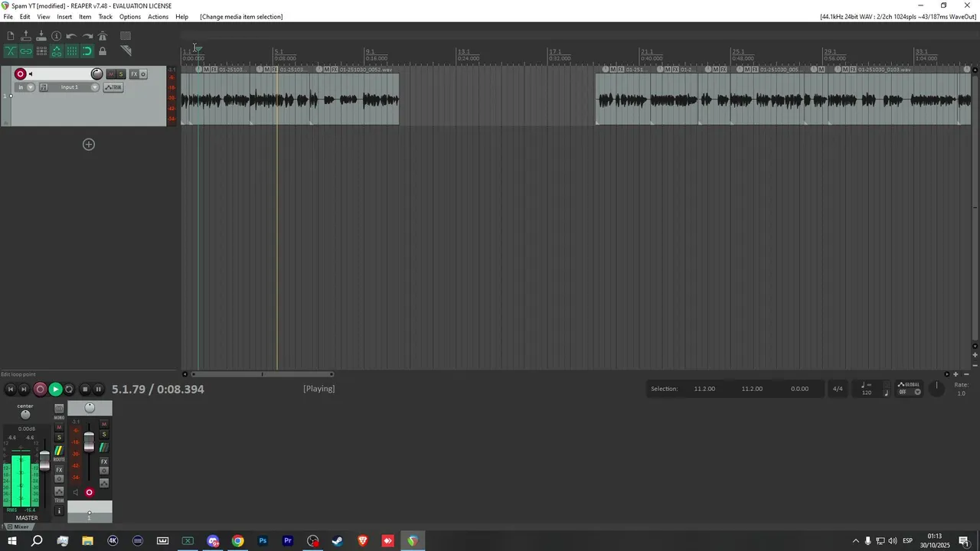This screenshot has height=551, width=980.
Task: Toggle transport repeat loop button
Action: 69,390
